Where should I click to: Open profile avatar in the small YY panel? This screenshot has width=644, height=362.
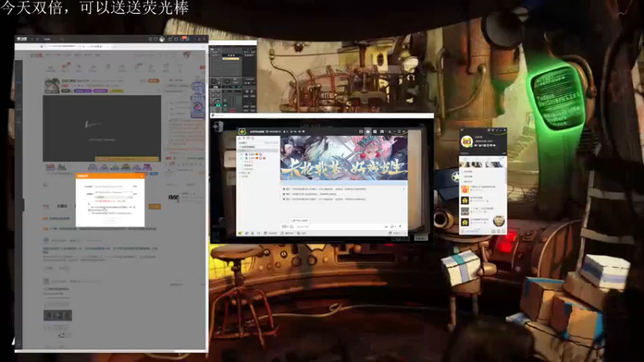click(x=467, y=142)
